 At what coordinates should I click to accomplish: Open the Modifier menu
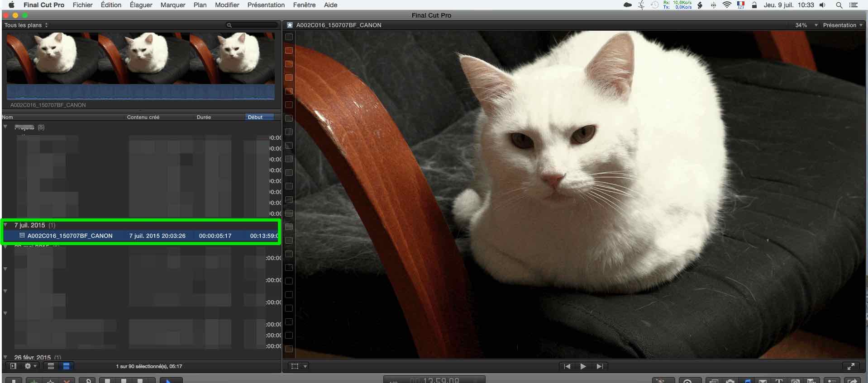pos(227,5)
